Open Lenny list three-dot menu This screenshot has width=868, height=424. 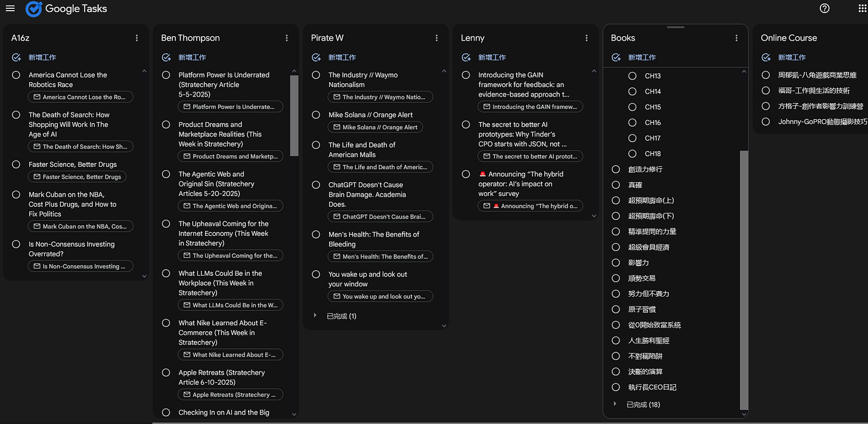coord(587,38)
